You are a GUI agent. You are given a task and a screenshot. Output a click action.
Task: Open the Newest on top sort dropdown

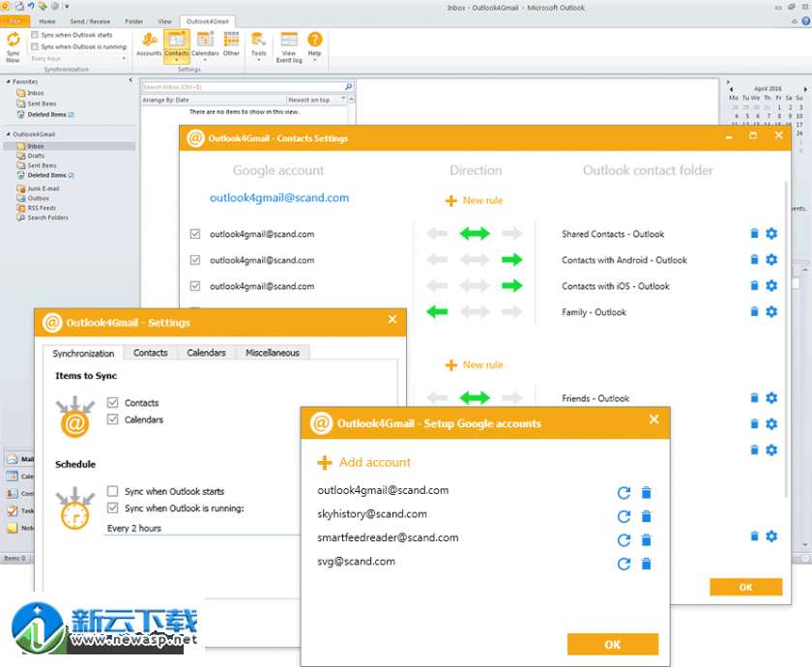point(312,100)
